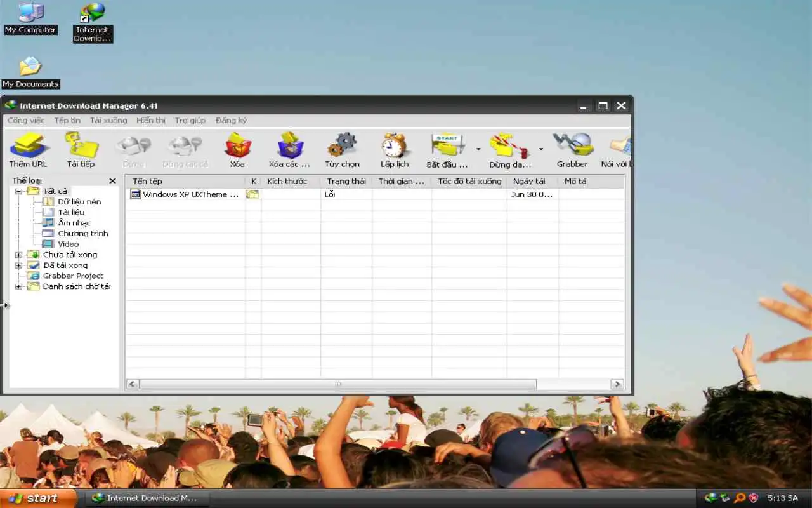This screenshot has height=508, width=812.
Task: Select the Tất cả category folder
Action: pyautogui.click(x=48, y=191)
